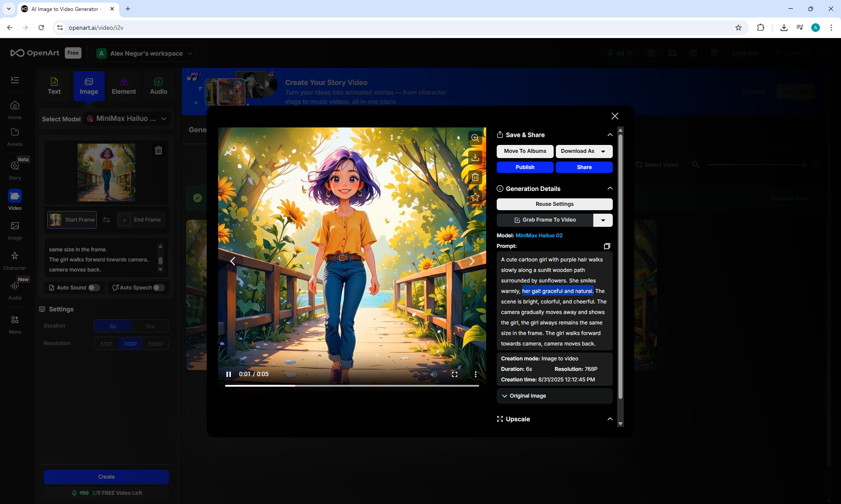Click the blue Publish button
The image size is (841, 504).
[525, 167]
